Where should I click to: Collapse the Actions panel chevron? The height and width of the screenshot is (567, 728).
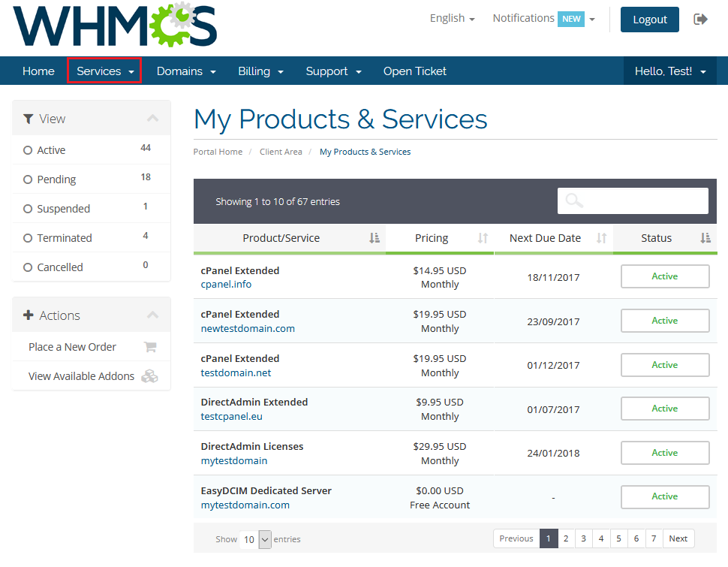pyautogui.click(x=153, y=315)
